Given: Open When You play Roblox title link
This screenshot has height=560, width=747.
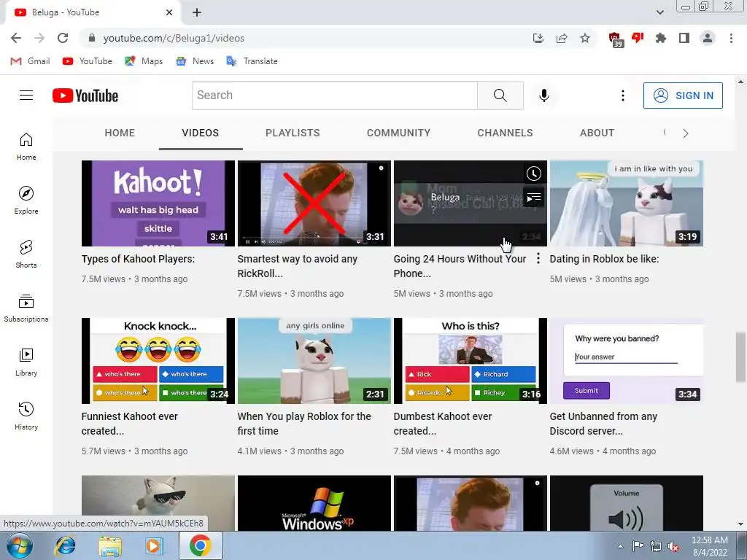Looking at the screenshot, I should [304, 424].
